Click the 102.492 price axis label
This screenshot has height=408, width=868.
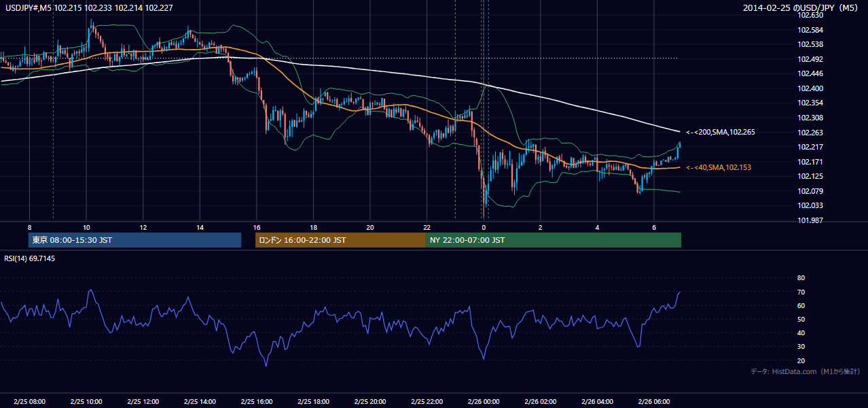pos(810,59)
